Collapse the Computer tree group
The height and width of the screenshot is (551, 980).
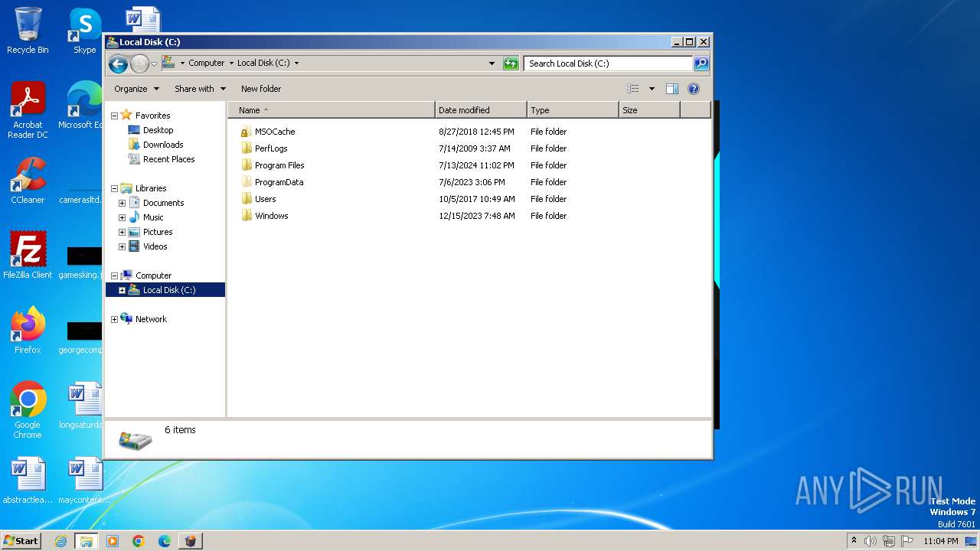click(114, 275)
